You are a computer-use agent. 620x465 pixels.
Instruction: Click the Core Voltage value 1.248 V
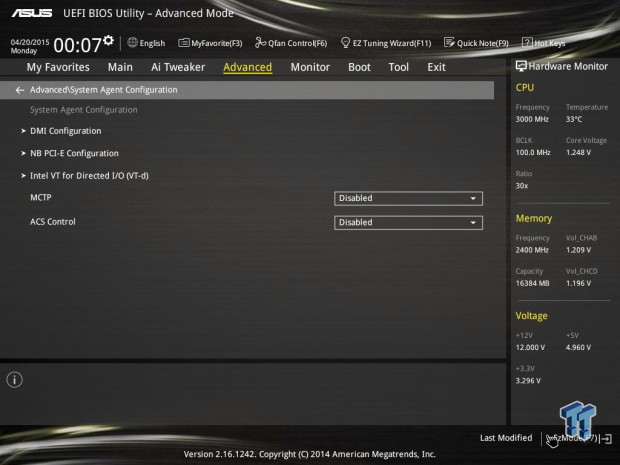578,153
